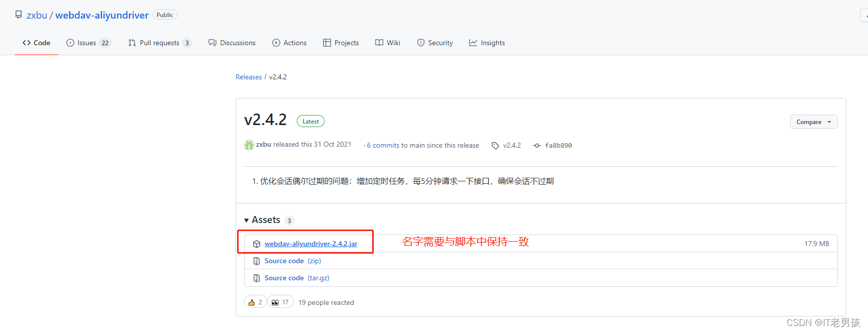868x332 pixels.
Task: Click the 19 people reacted text
Action: pyautogui.click(x=326, y=302)
